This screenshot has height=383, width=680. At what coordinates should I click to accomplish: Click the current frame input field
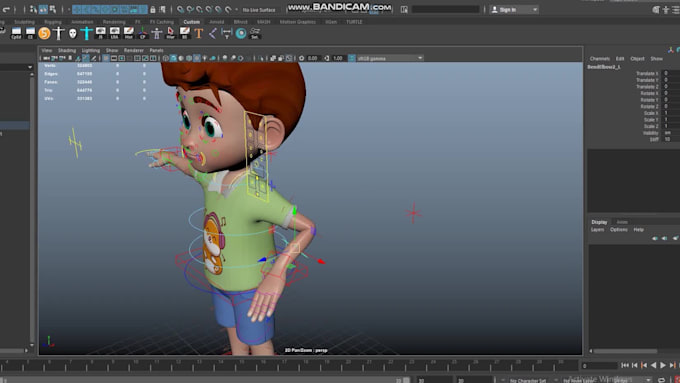pos(599,366)
